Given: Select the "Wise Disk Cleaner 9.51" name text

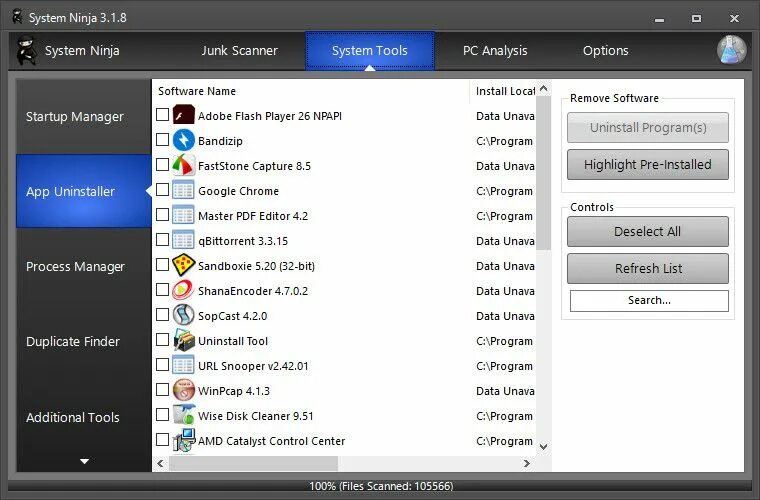Looking at the screenshot, I should [x=256, y=416].
